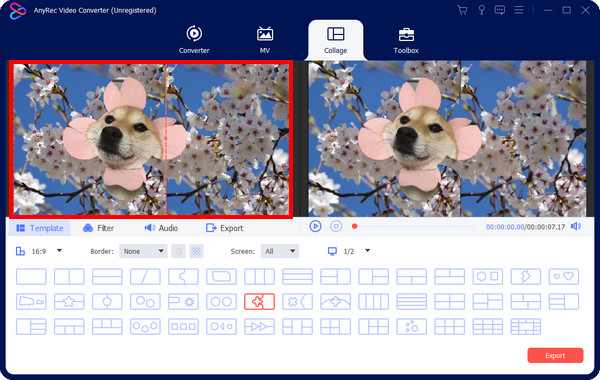Click the dashed split divider line

166,139
